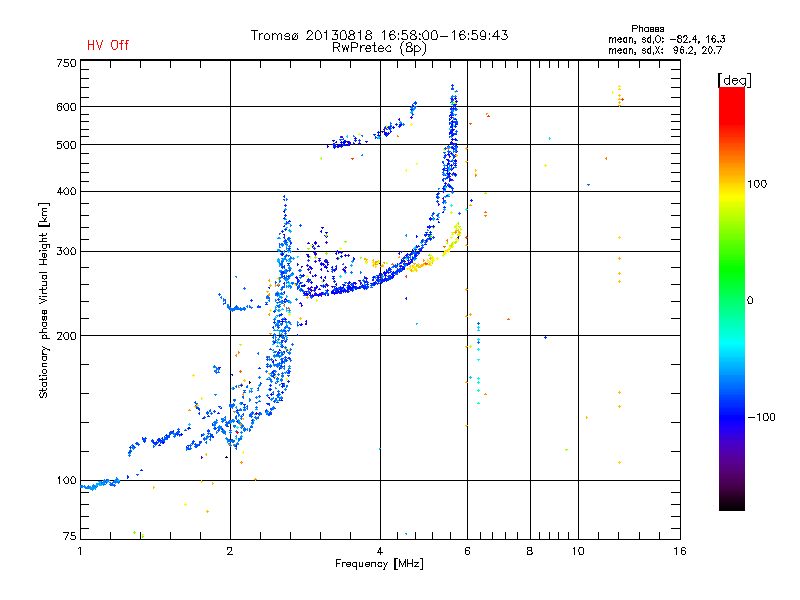Image resolution: width=800 pixels, height=600 pixels.
Task: Click the colorbar tick label 0
Action: click(750, 301)
